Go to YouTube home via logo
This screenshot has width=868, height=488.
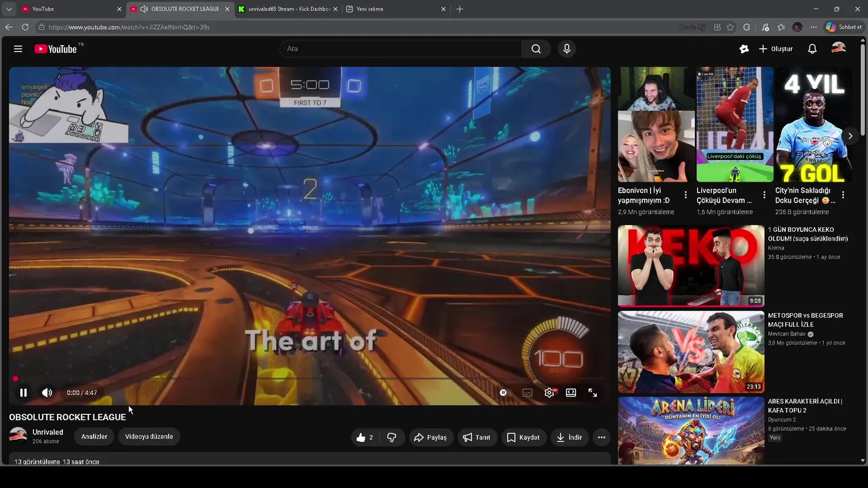[56, 49]
